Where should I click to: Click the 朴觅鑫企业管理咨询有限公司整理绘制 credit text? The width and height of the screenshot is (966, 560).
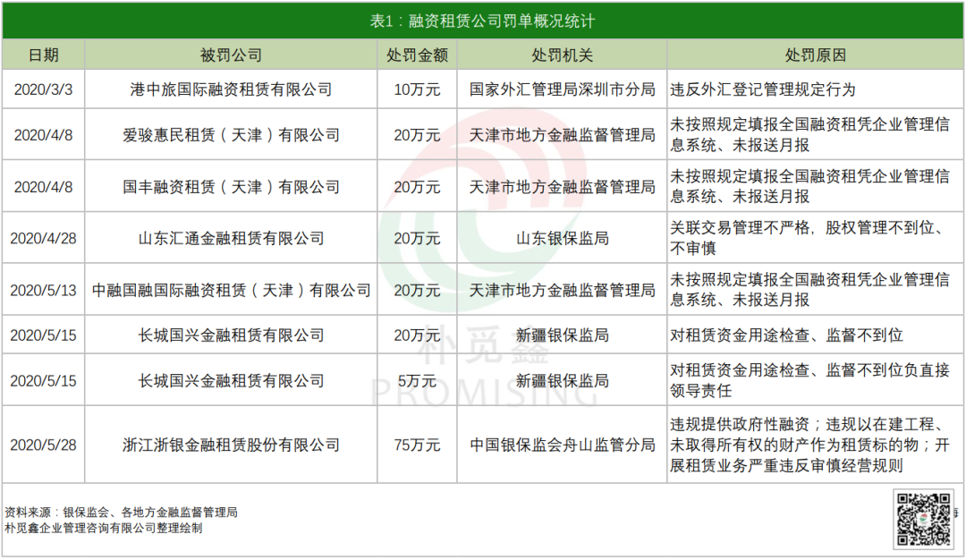(x=104, y=528)
